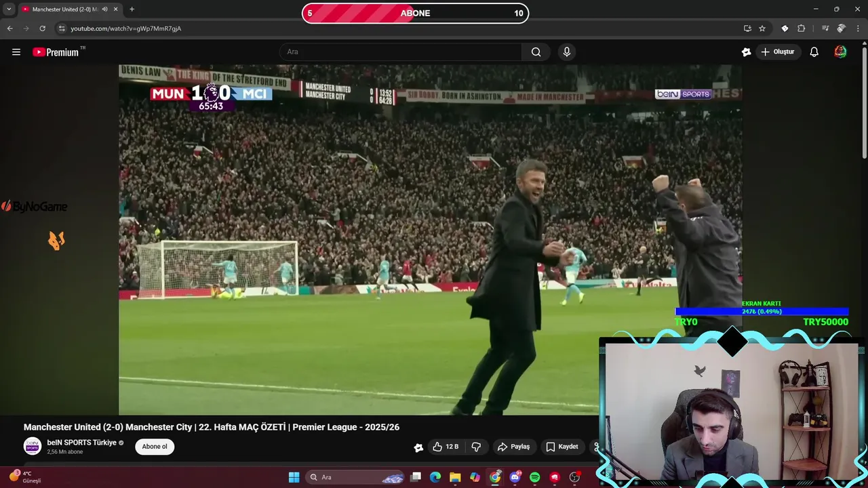Go to YouTube Premium home logo

pyautogui.click(x=56, y=52)
